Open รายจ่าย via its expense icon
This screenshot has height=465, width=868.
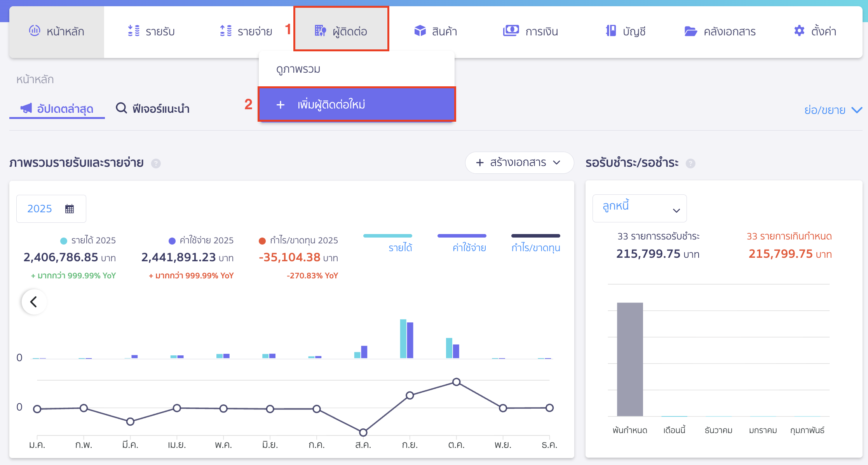tap(225, 31)
